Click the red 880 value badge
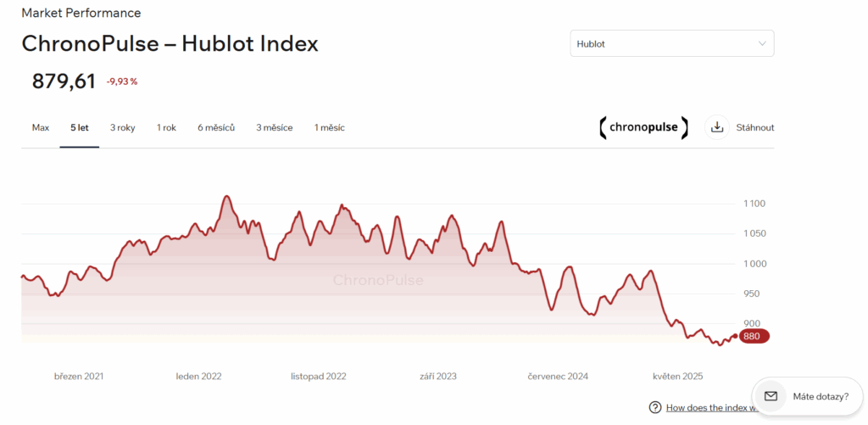The height and width of the screenshot is (425, 868). pyautogui.click(x=753, y=336)
